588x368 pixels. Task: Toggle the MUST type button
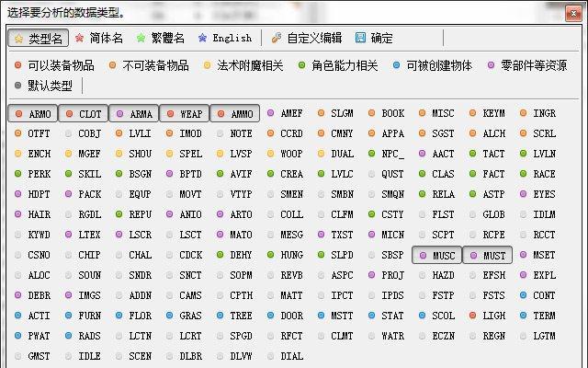click(488, 256)
